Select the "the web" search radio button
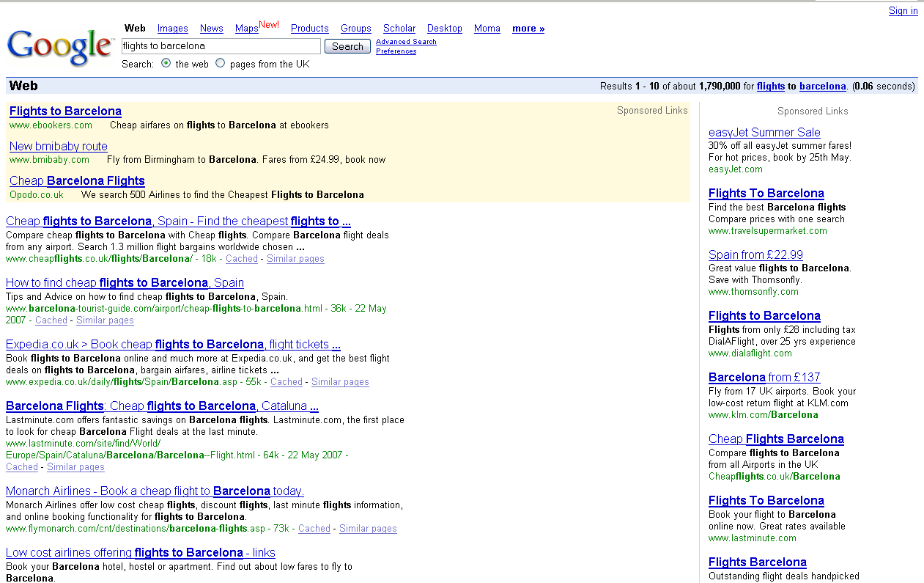This screenshot has height=583, width=924. click(166, 64)
